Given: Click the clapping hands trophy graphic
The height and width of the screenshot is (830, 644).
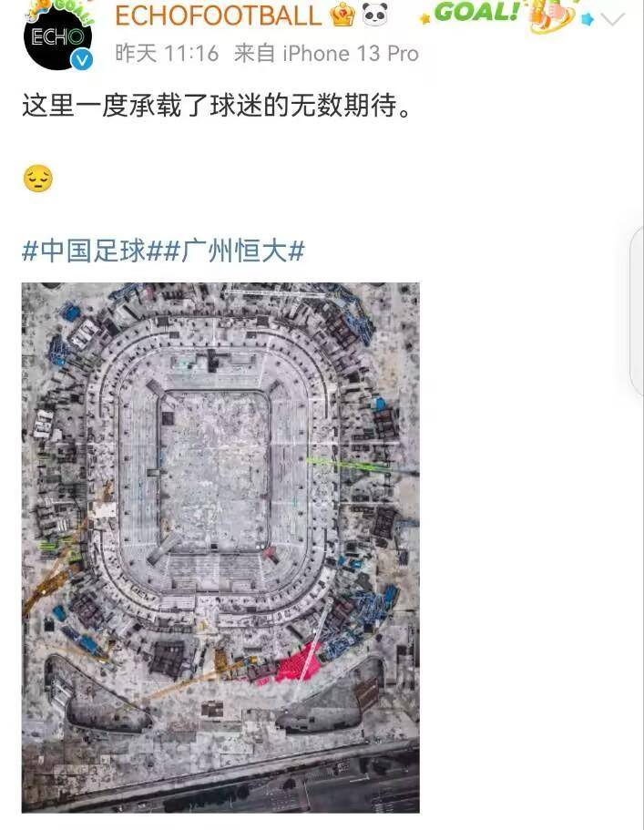Looking at the screenshot, I should (x=551, y=15).
